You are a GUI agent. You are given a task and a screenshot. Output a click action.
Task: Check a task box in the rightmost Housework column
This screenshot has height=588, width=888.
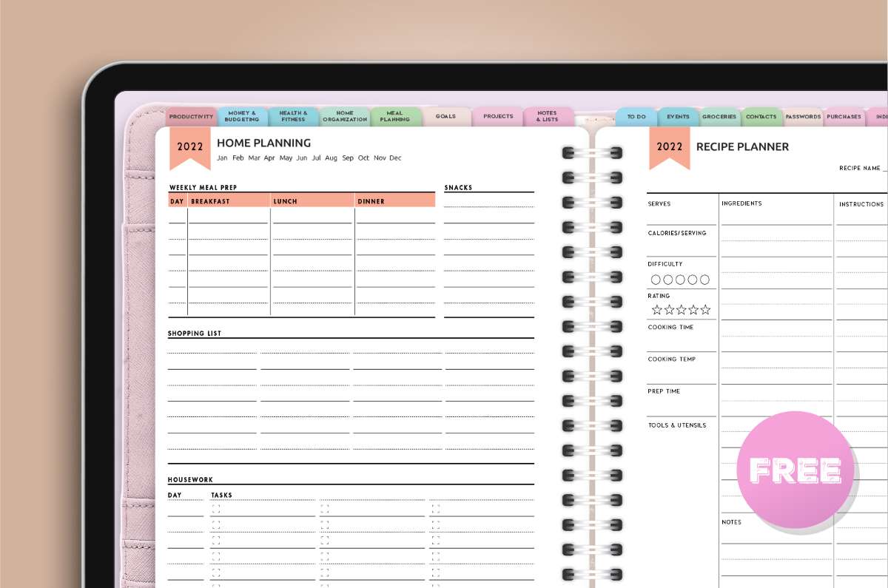pyautogui.click(x=434, y=508)
